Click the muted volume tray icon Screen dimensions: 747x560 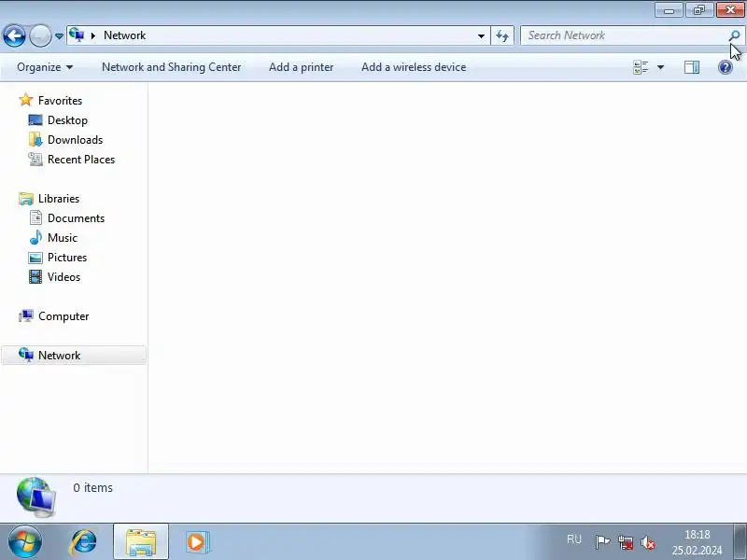(648, 542)
